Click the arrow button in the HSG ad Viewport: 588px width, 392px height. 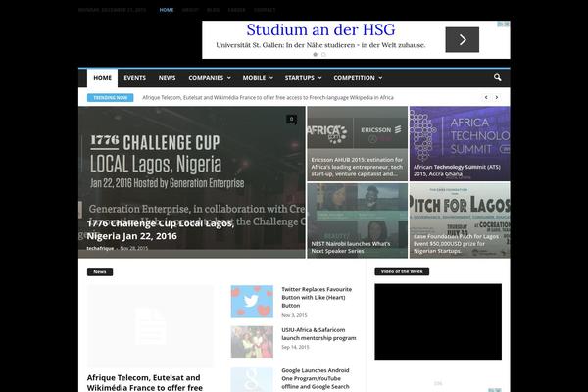[x=462, y=40]
